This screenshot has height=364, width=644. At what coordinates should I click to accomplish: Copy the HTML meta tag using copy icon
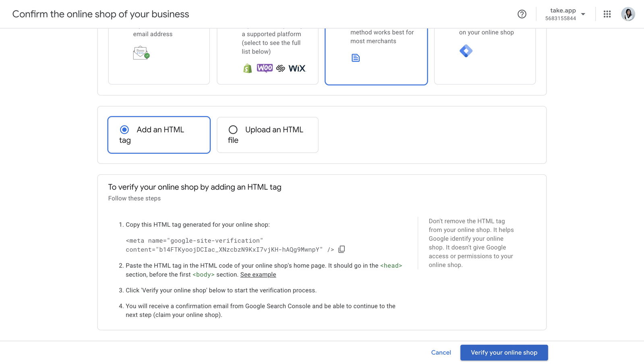click(x=342, y=249)
